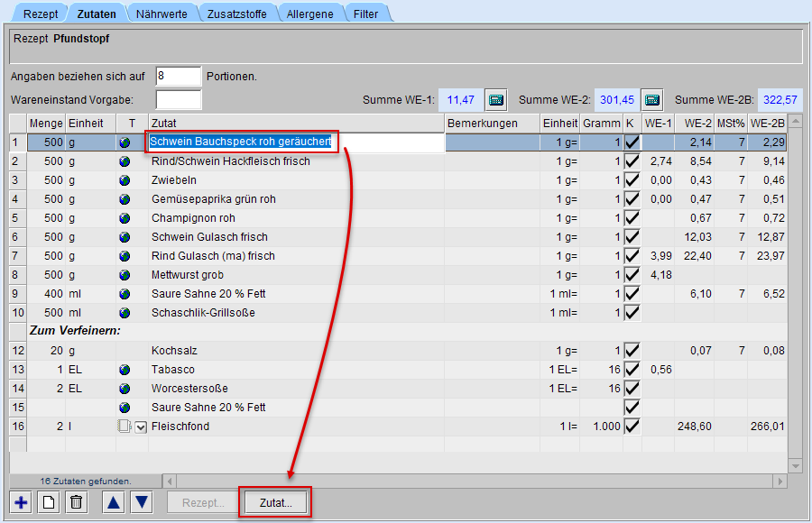
Task: Click the globe icon in row 15 Saure Sahne
Action: coord(125,408)
